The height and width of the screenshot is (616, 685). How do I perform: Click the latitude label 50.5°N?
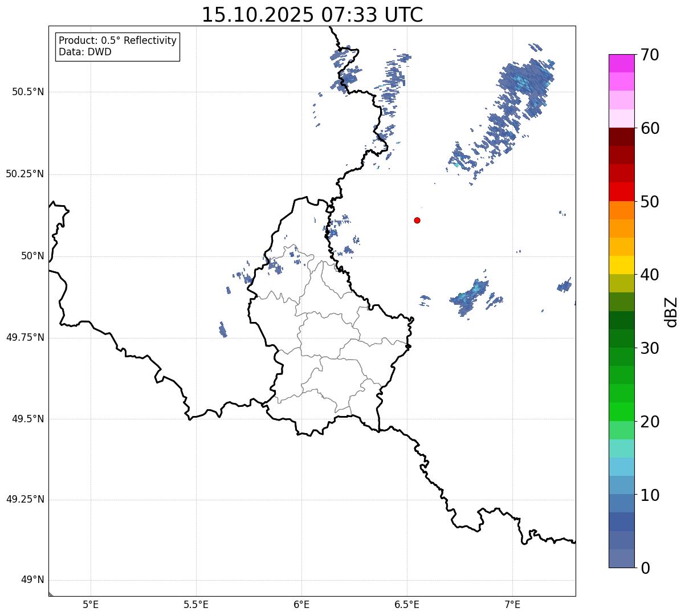pos(27,92)
